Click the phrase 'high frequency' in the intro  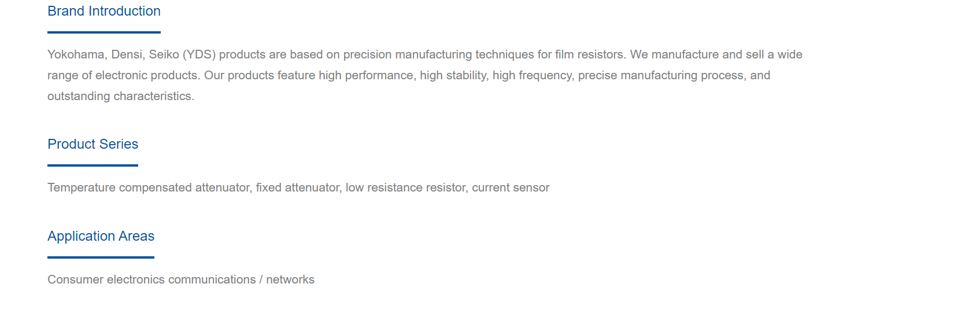point(532,75)
